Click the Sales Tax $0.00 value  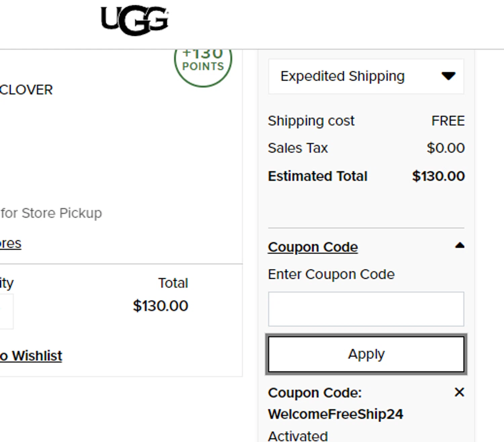(446, 148)
